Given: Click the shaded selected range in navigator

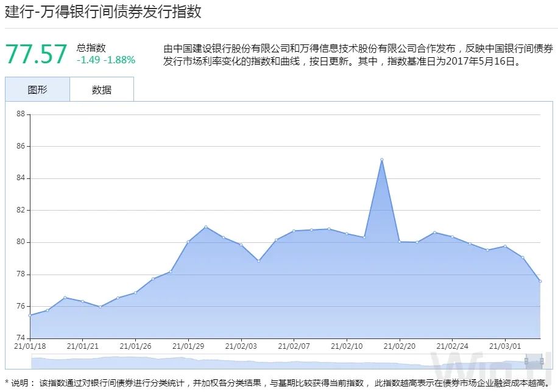Looking at the screenshot, I should [534, 362].
